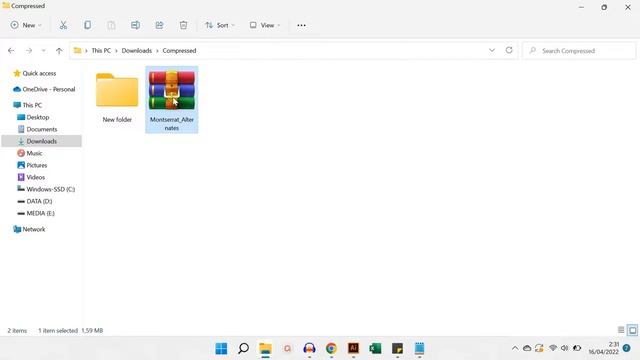Open Wi-Fi network tray icon
Image resolution: width=640 pixels, height=360 pixels.
pyautogui.click(x=553, y=348)
